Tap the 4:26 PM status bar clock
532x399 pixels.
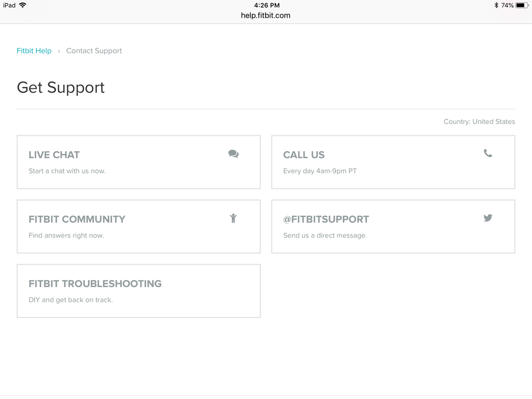tap(267, 5)
